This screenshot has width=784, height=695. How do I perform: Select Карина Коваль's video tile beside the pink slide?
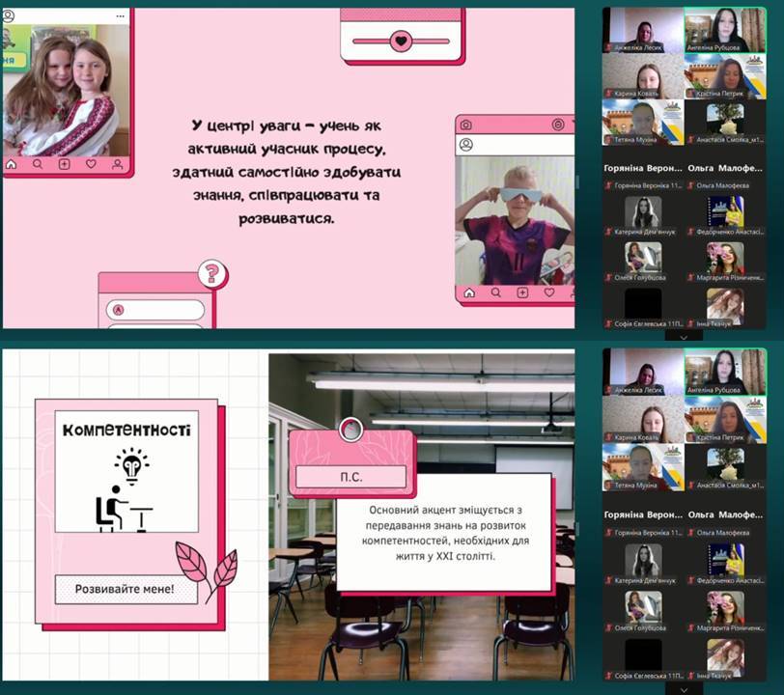coord(643,76)
